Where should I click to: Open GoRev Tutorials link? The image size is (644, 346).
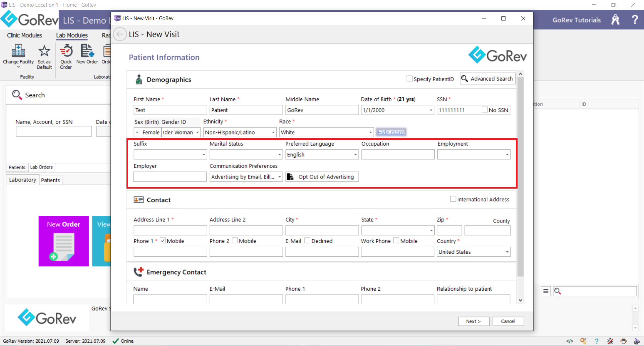577,20
